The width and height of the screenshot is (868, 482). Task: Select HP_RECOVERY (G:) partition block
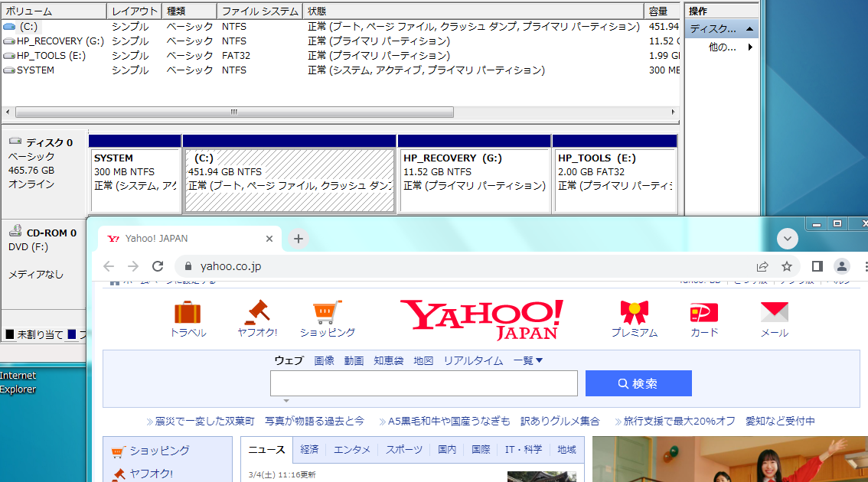point(475,181)
